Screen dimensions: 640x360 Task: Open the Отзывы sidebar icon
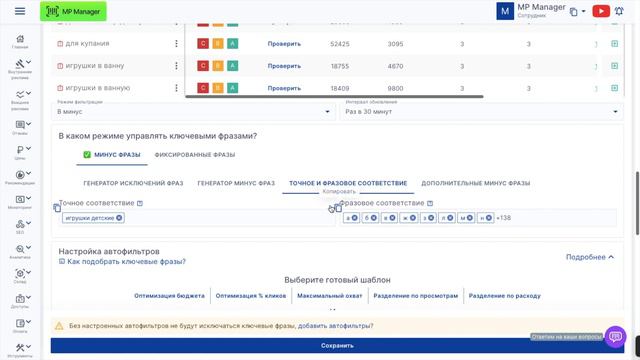[x=20, y=125]
